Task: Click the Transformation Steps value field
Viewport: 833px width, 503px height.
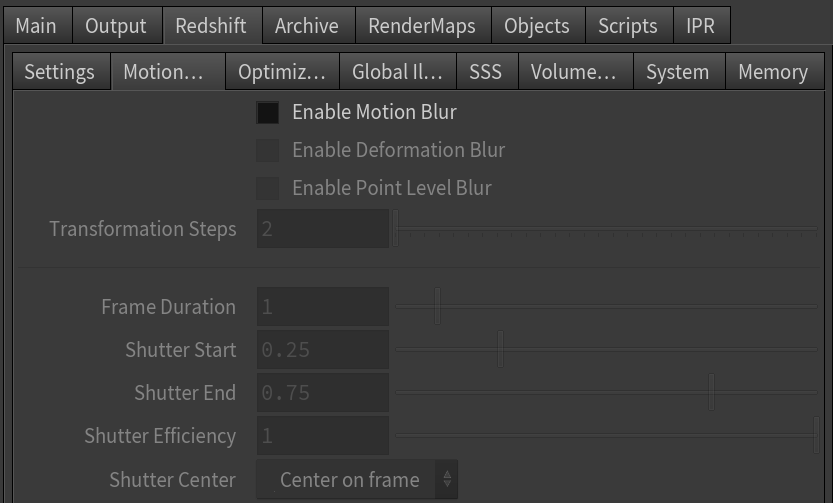Action: pyautogui.click(x=323, y=229)
